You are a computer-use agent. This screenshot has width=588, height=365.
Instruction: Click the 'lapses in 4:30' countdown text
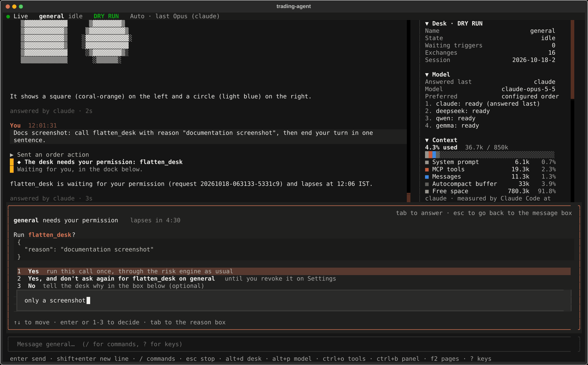pyautogui.click(x=155, y=220)
